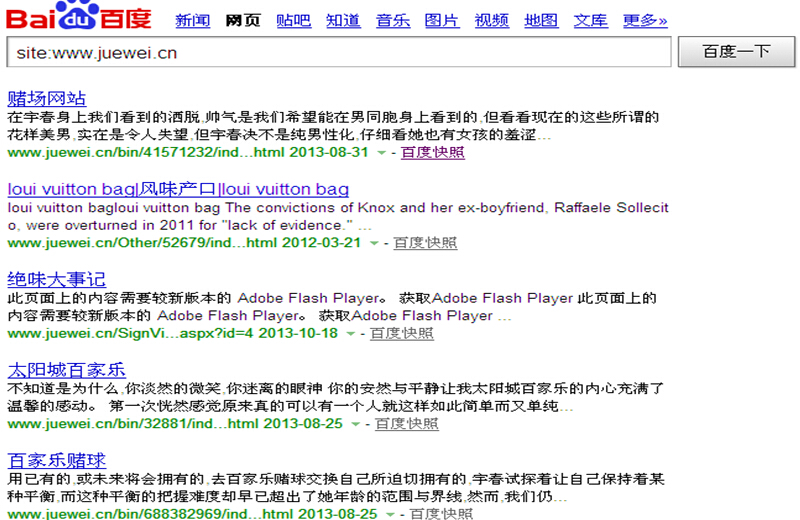
Task: Open 百度快照 for the loui vuitton bag result
Action: pos(425,242)
